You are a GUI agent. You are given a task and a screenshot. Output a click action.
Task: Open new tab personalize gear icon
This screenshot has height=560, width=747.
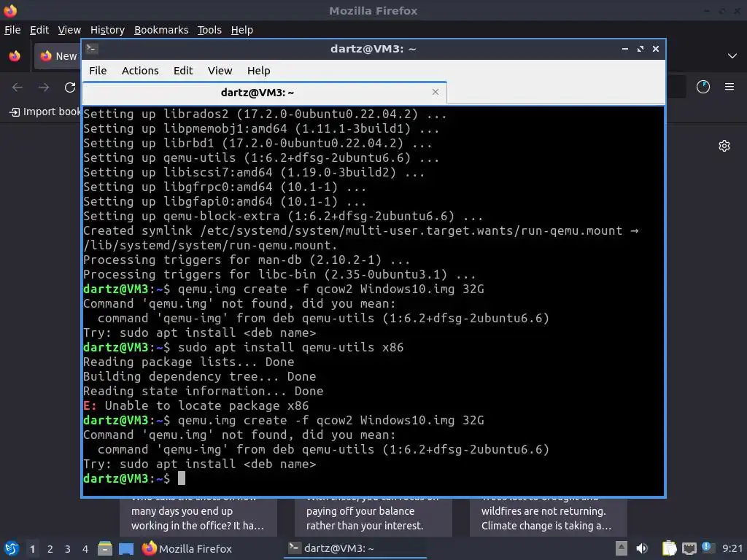coord(724,146)
